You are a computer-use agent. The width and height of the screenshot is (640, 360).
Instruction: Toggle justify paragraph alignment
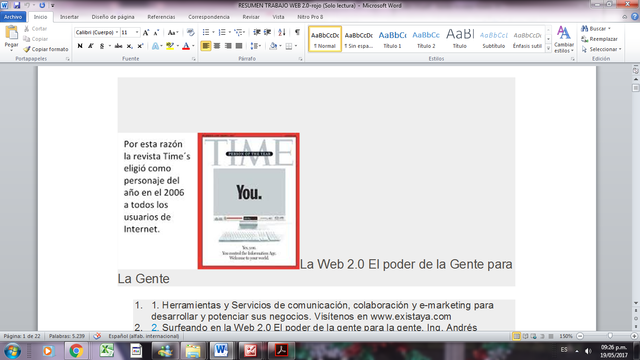[239, 46]
